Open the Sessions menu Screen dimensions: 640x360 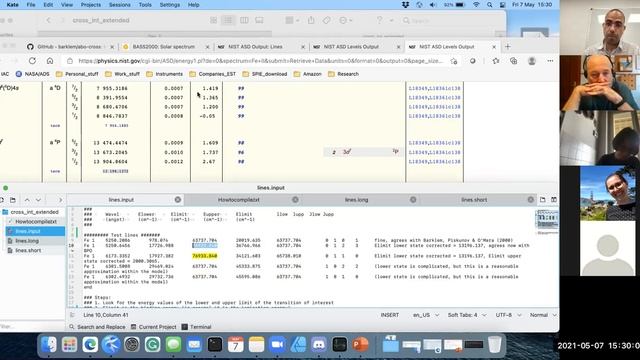[120, 5]
